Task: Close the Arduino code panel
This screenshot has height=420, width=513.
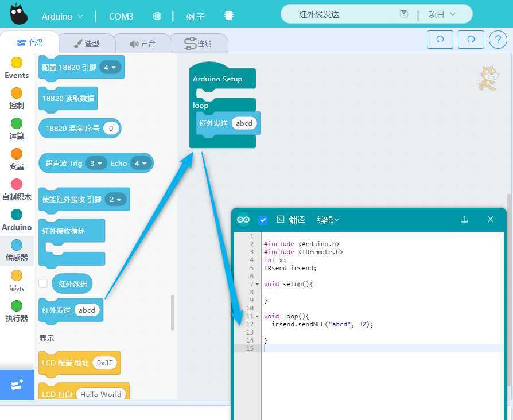Action: point(490,219)
